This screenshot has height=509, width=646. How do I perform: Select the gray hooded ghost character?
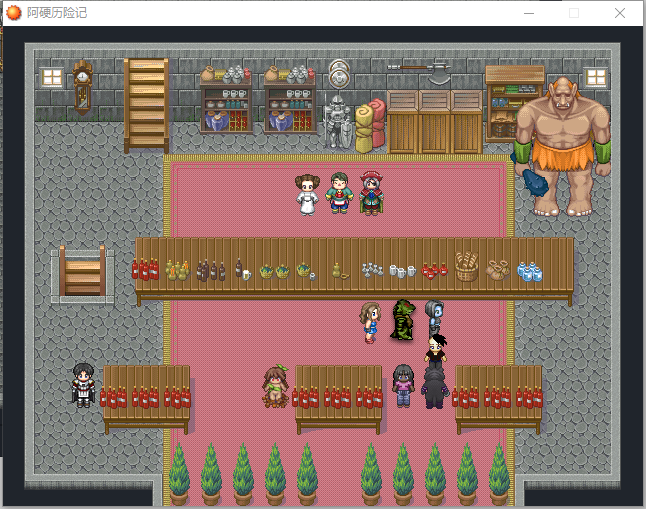point(434,318)
